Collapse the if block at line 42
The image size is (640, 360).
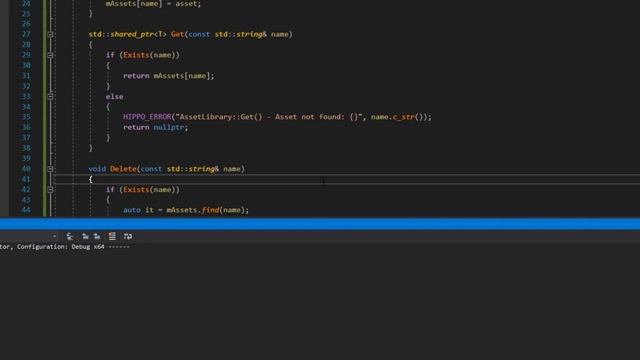[x=50, y=190]
